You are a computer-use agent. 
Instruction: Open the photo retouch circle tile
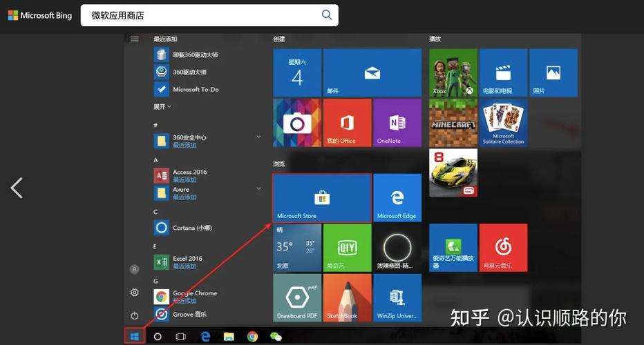397,248
